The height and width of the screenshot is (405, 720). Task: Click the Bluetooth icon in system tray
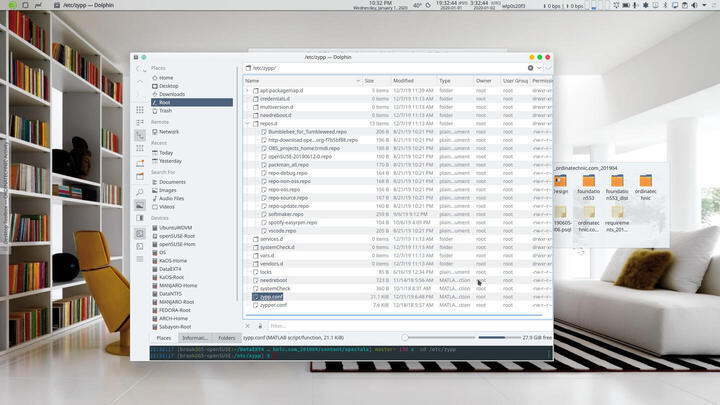[x=664, y=5]
